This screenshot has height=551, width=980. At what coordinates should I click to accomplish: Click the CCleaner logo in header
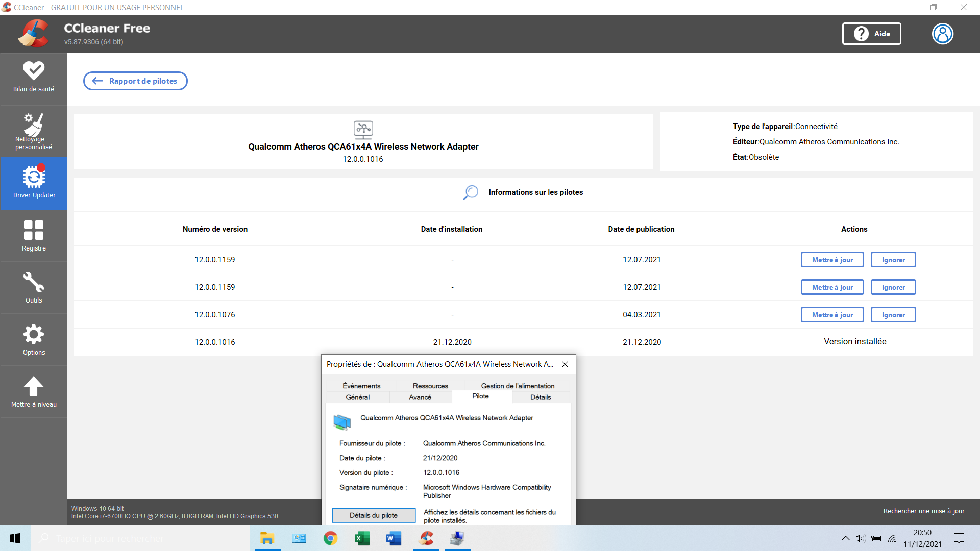tap(34, 34)
